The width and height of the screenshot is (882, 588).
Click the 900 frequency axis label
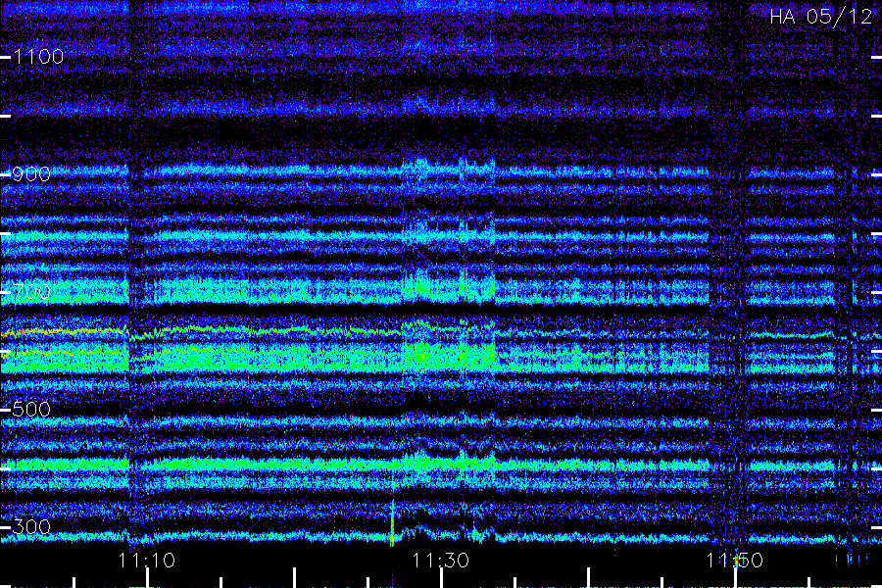[x=31, y=173]
